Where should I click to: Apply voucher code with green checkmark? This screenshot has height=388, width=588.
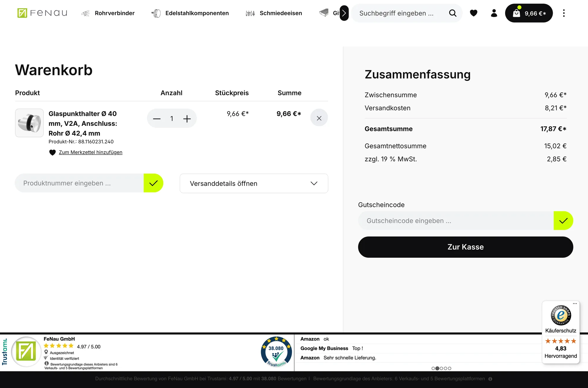tap(563, 221)
